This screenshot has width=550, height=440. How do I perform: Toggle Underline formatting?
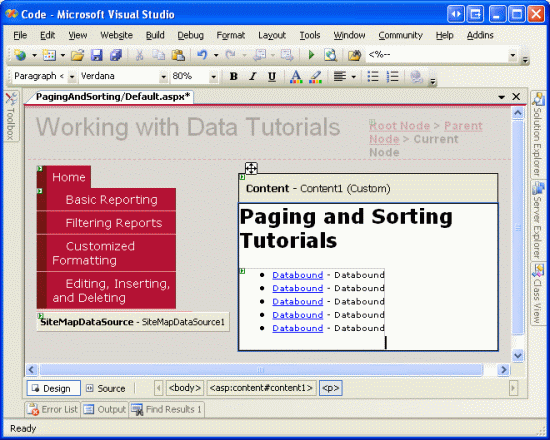[x=272, y=76]
